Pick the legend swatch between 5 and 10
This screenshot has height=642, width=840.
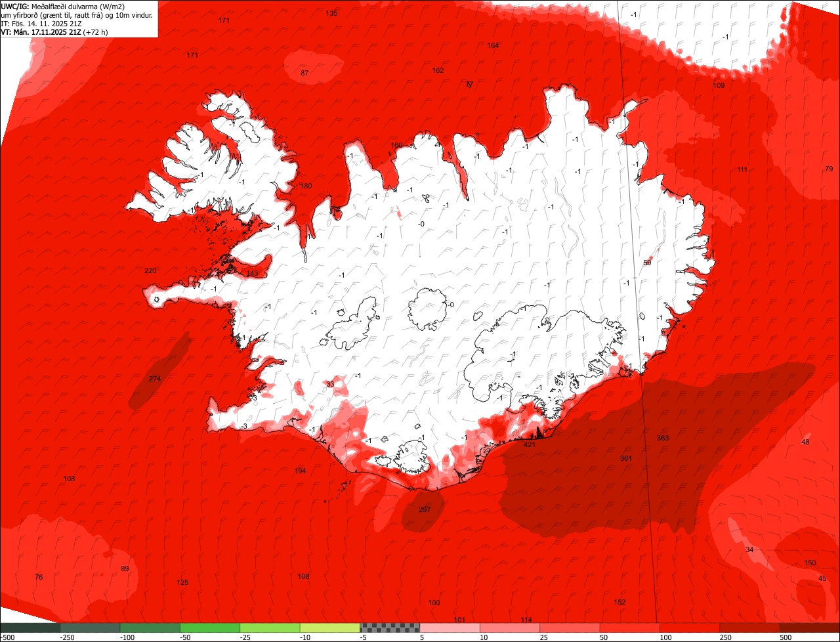[450, 628]
